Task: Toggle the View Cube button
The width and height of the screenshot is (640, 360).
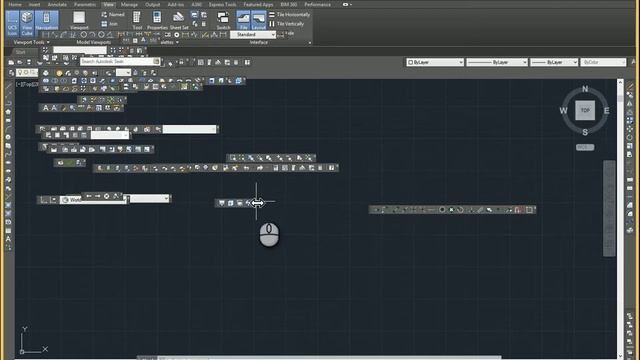Action: tap(27, 23)
